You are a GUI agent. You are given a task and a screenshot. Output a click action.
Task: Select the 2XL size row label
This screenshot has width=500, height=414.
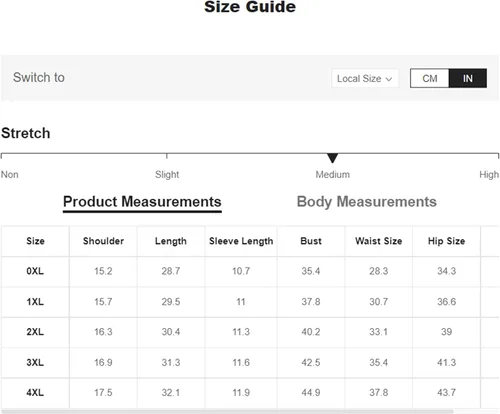tap(35, 332)
